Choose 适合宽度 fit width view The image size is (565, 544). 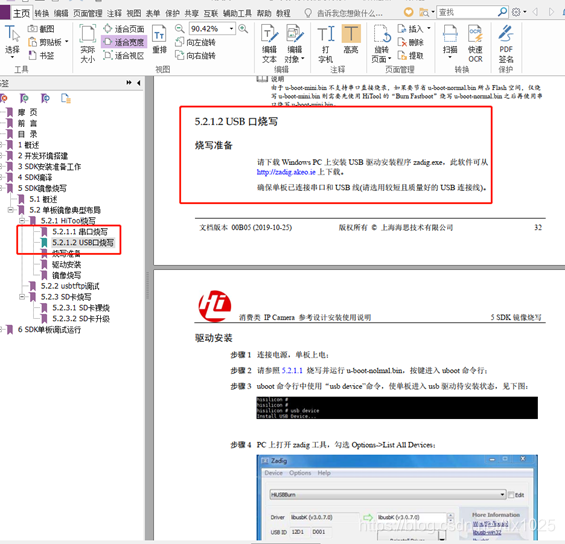click(x=124, y=42)
